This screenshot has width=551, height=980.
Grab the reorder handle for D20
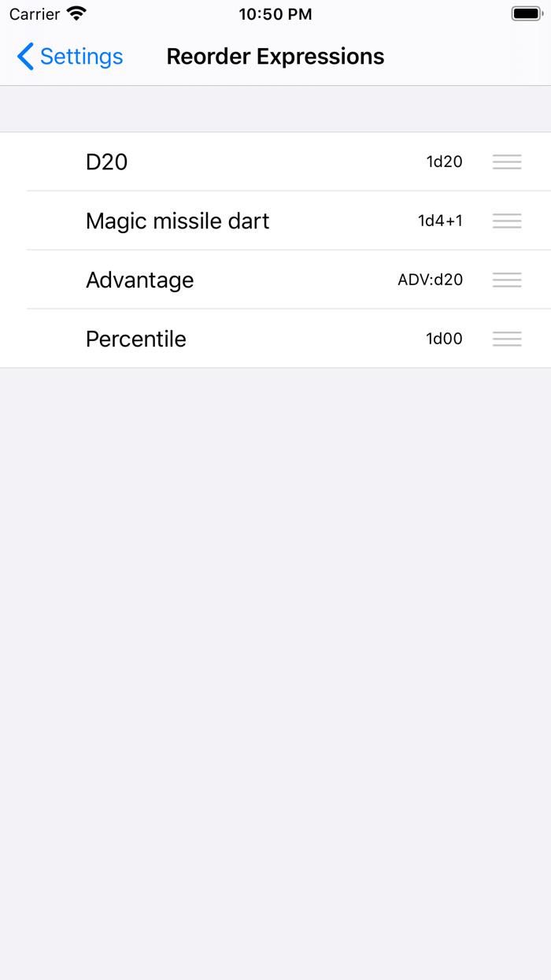pyautogui.click(x=507, y=161)
